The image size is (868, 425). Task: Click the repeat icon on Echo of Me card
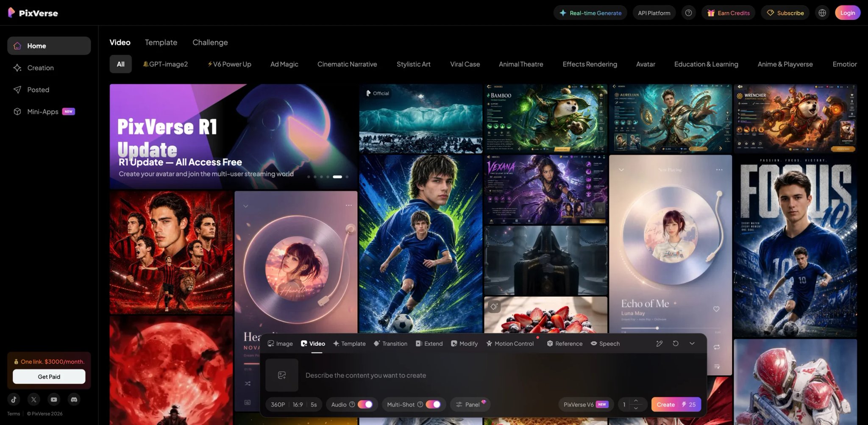tap(717, 347)
